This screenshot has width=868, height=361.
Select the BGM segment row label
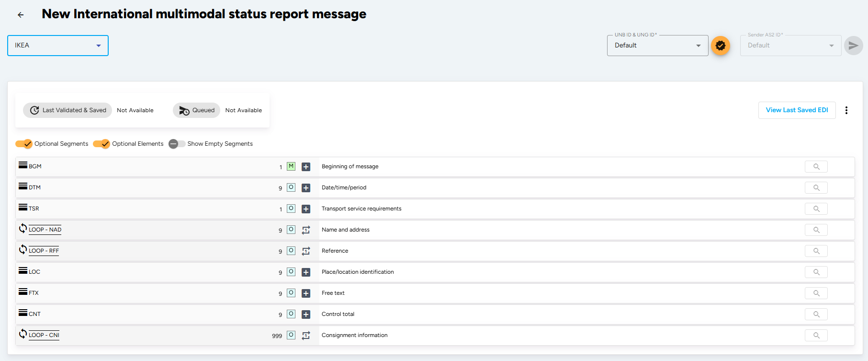pyautogui.click(x=35, y=166)
